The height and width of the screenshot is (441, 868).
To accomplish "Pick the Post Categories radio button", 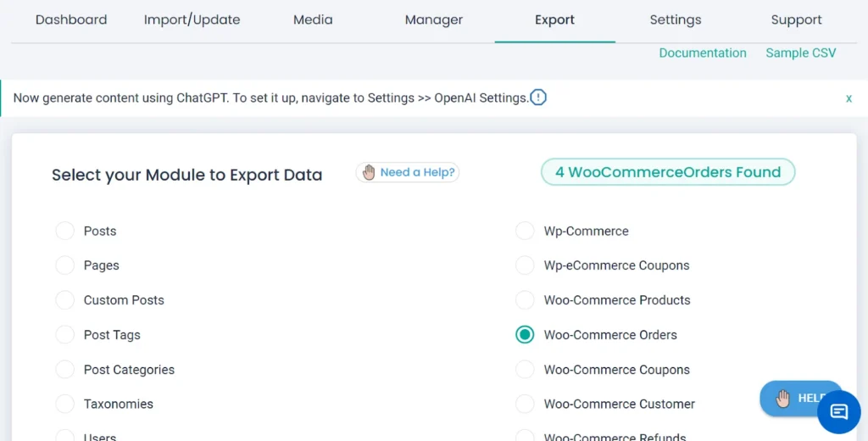I will [x=65, y=370].
